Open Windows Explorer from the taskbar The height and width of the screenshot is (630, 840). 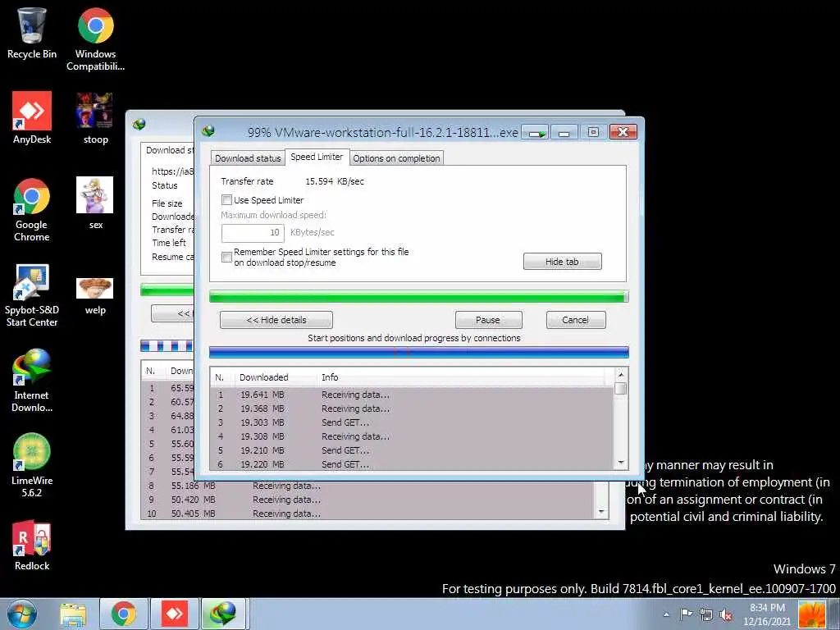[73, 614]
